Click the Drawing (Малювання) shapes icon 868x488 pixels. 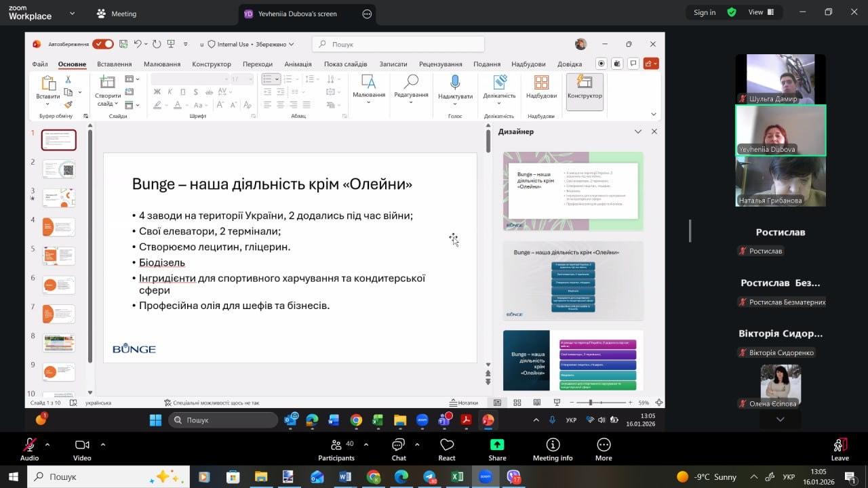coord(369,82)
